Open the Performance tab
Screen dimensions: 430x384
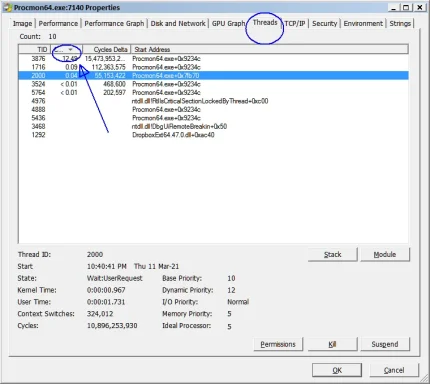[x=58, y=24]
